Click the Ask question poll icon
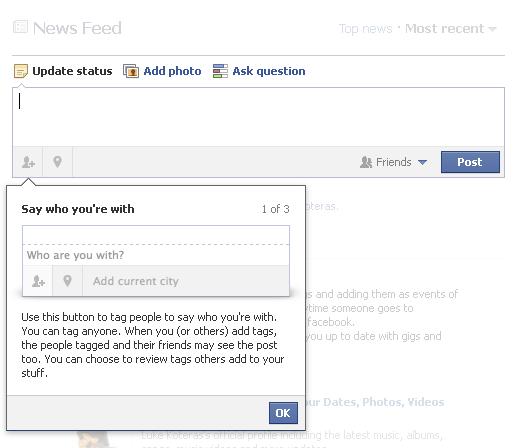Screen dimensions: 529x448 point(220,71)
